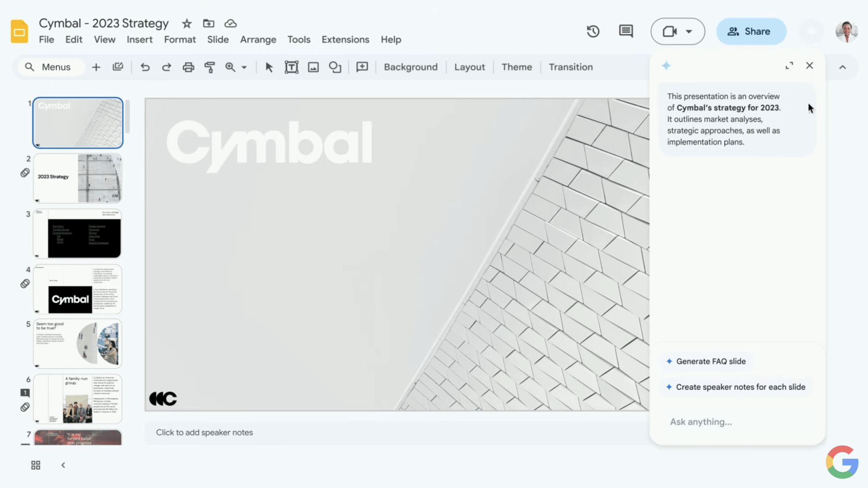Open the Arrange menu

[x=258, y=39]
